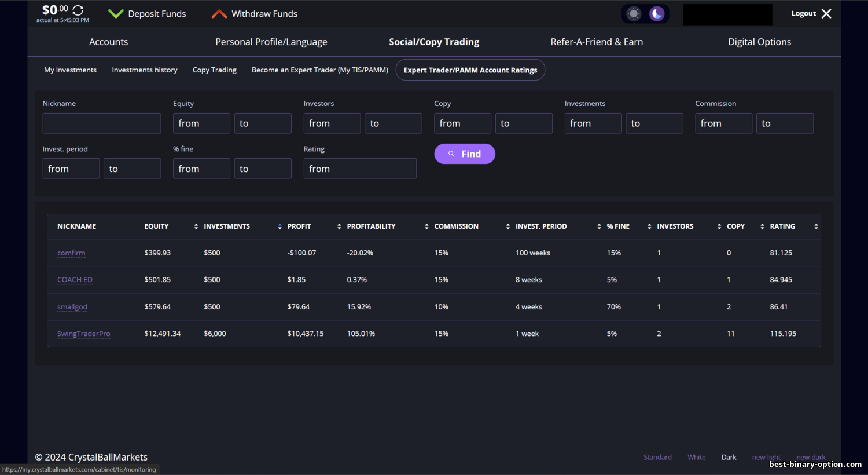Sort by Commission column arrows

pyautogui.click(x=508, y=226)
